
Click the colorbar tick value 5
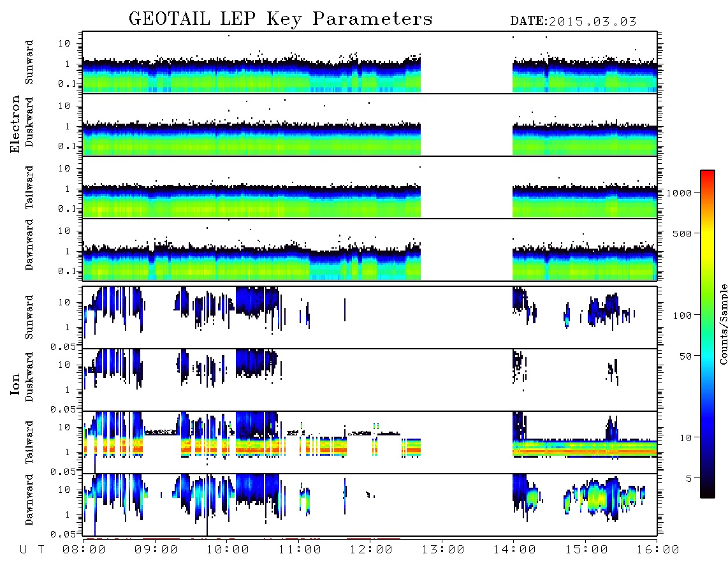pos(689,479)
